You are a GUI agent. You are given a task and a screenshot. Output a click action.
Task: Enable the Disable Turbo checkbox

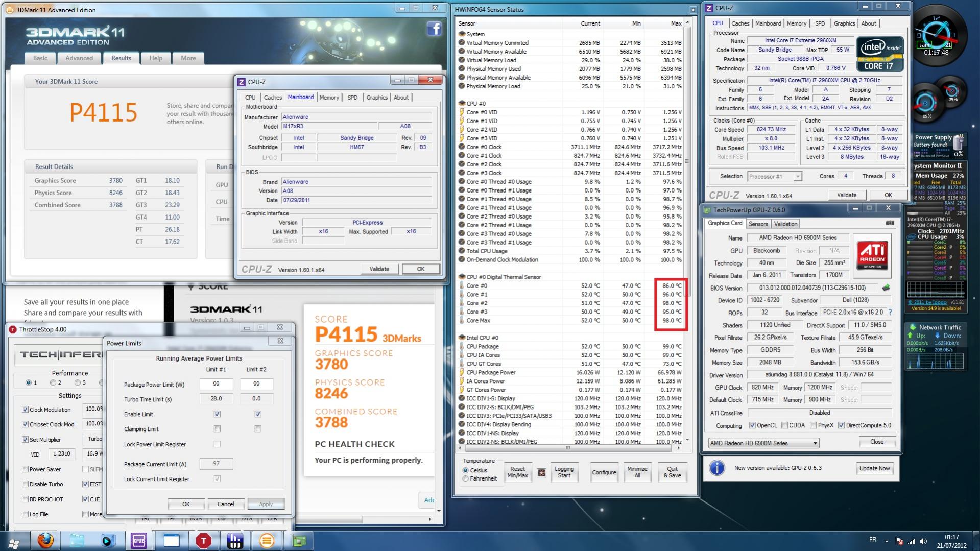[x=26, y=484]
